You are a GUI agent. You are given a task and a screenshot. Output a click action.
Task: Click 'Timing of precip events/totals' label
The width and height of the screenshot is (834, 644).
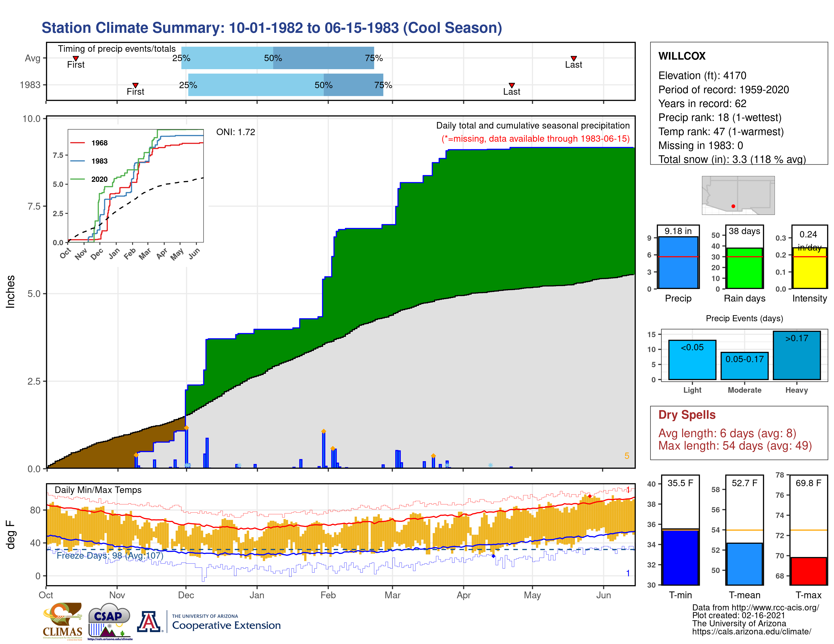click(117, 49)
